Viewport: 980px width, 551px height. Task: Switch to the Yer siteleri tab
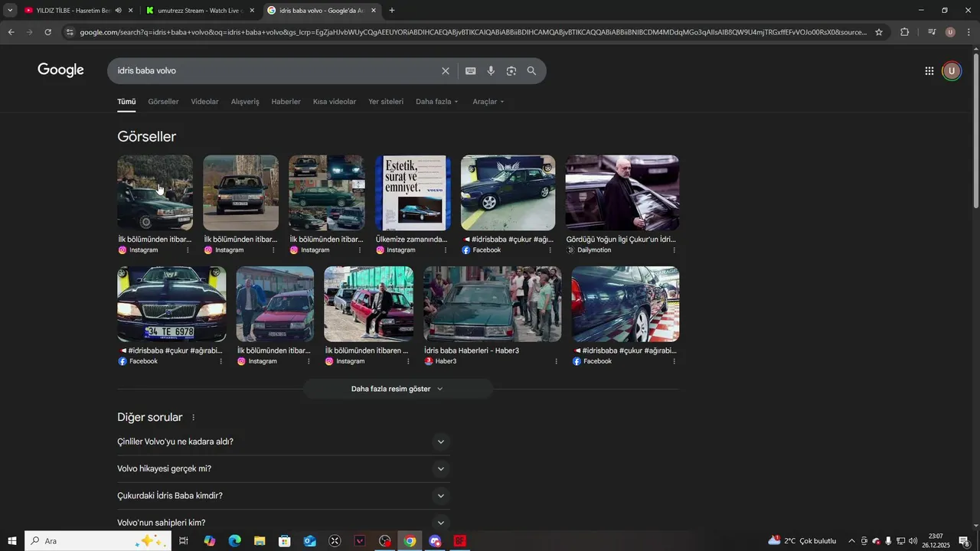pyautogui.click(x=386, y=102)
